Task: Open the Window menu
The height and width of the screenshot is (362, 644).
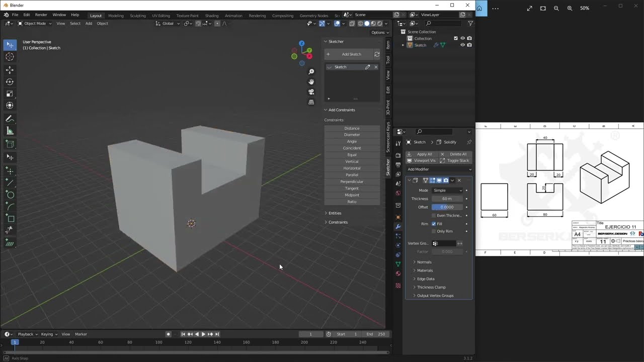Action: point(59,15)
